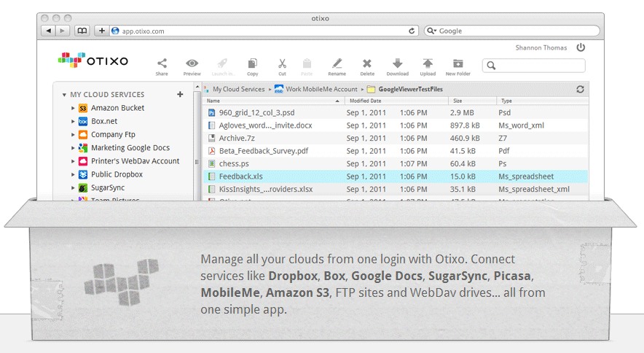Click browser back arrow button
The height and width of the screenshot is (353, 644).
pyautogui.click(x=49, y=31)
